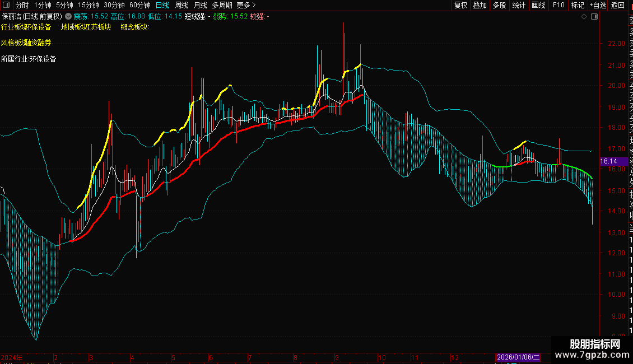This screenshot has height=364, width=633.
Task: Open the 复权 adjustment menu
Action: [460, 5]
